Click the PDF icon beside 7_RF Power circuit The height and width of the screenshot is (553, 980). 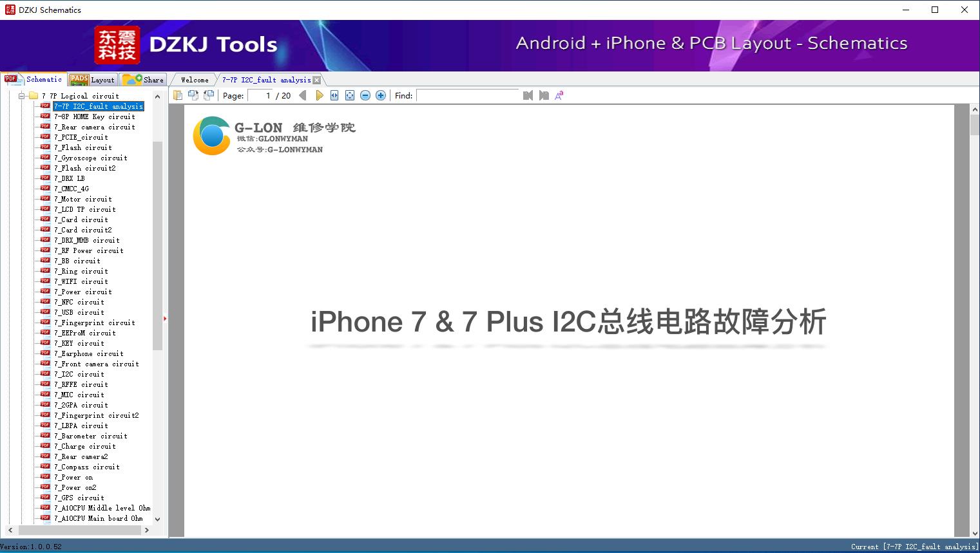[x=45, y=250]
